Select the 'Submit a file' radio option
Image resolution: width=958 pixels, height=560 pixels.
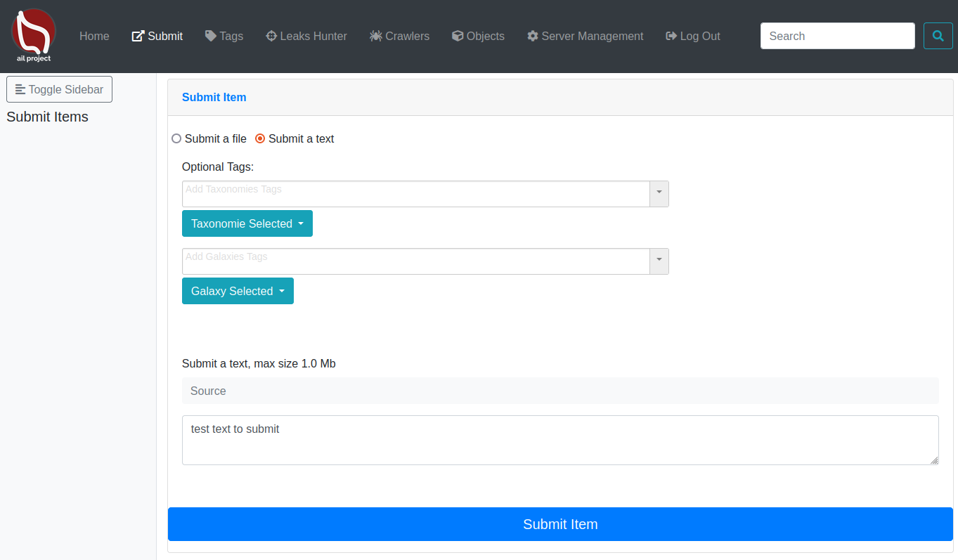tap(176, 138)
